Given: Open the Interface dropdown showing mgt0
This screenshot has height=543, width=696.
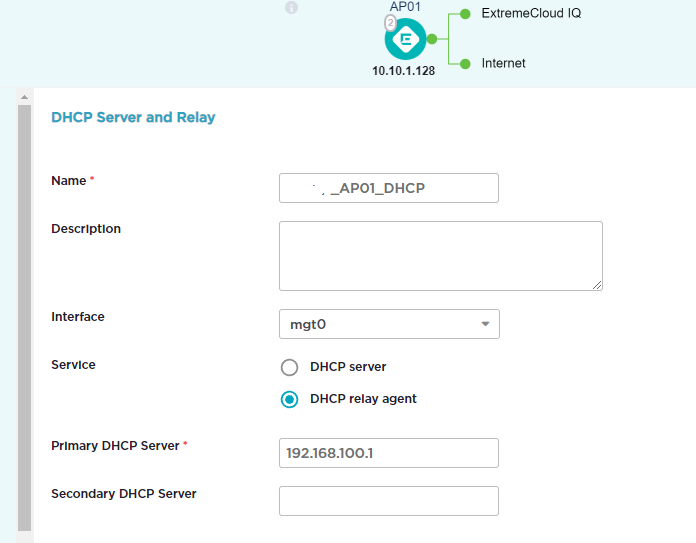Looking at the screenshot, I should [x=388, y=324].
